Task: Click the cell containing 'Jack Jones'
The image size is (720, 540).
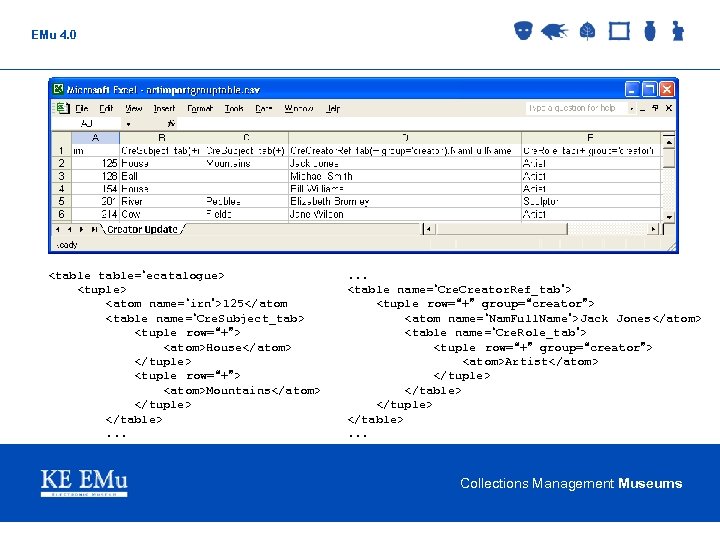Action: [x=405, y=163]
